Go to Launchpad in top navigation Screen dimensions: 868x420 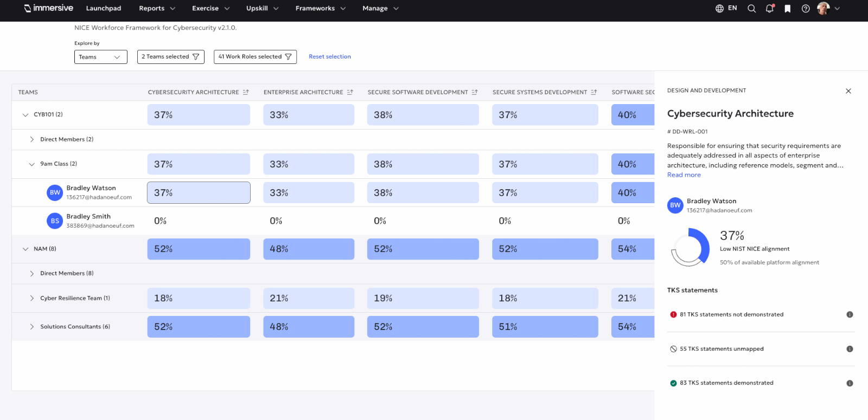104,8
